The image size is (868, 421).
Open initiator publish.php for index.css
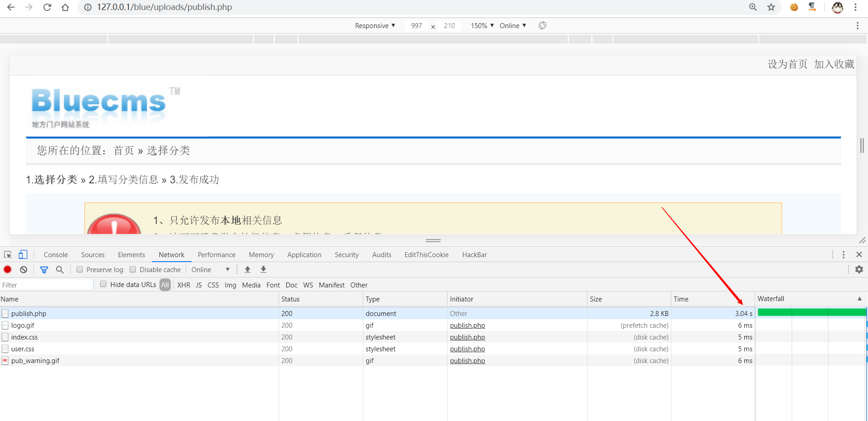[x=468, y=337]
